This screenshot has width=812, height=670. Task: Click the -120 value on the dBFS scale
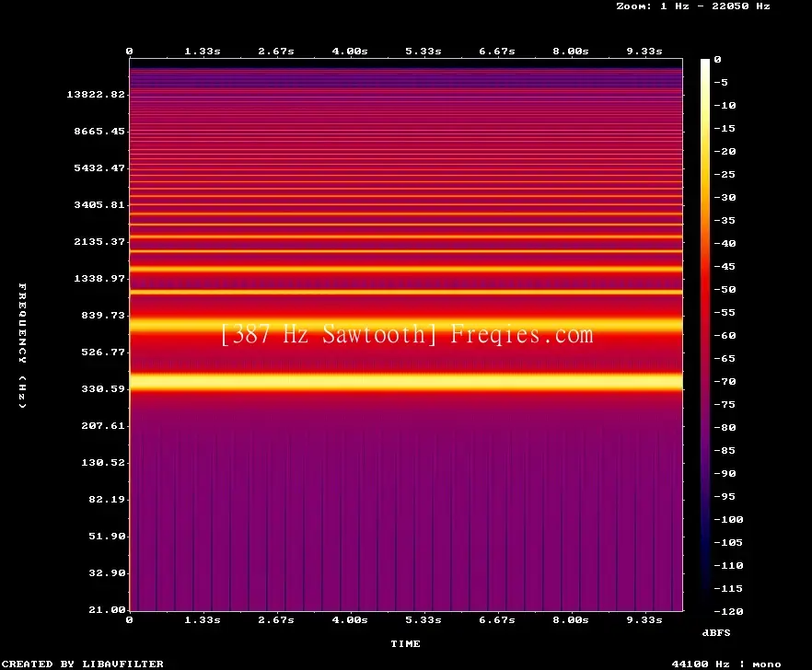728,611
